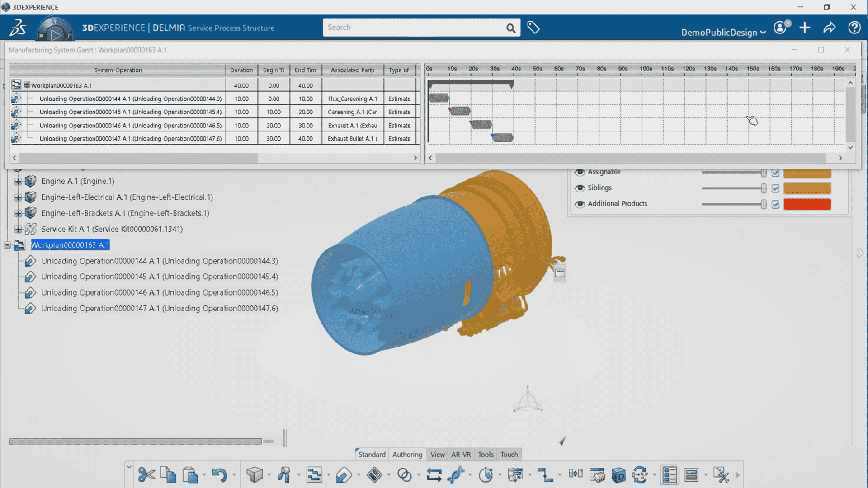868x488 pixels.
Task: Click the Copy icon in toolbar
Action: point(168,475)
